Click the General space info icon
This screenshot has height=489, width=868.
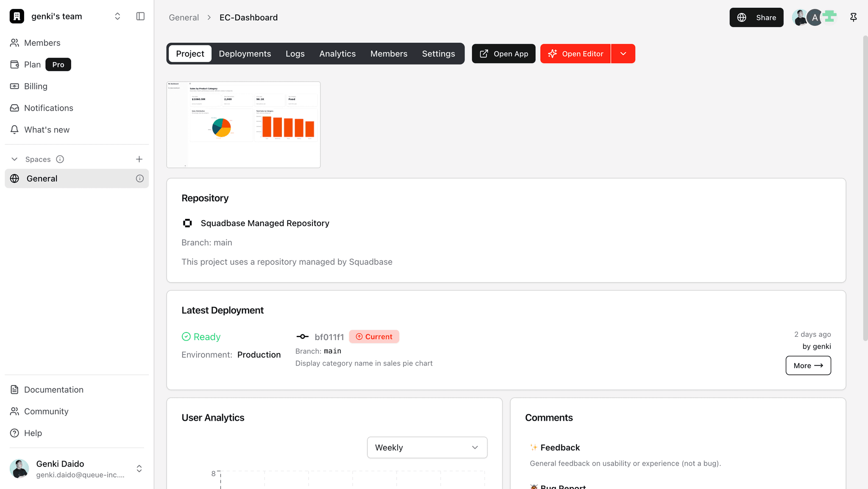pyautogui.click(x=139, y=179)
